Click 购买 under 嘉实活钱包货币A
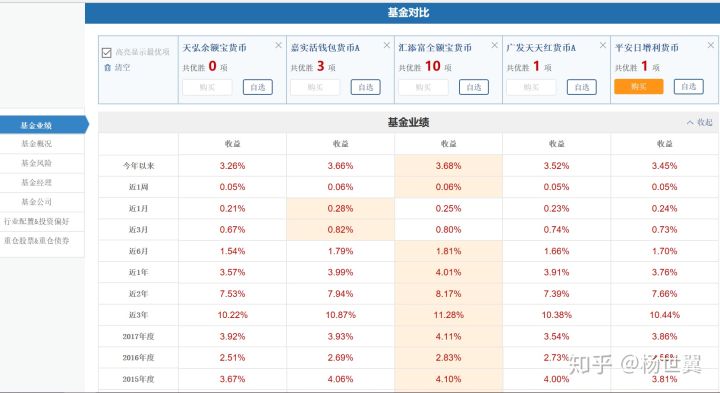The height and width of the screenshot is (393, 720). click(x=315, y=87)
